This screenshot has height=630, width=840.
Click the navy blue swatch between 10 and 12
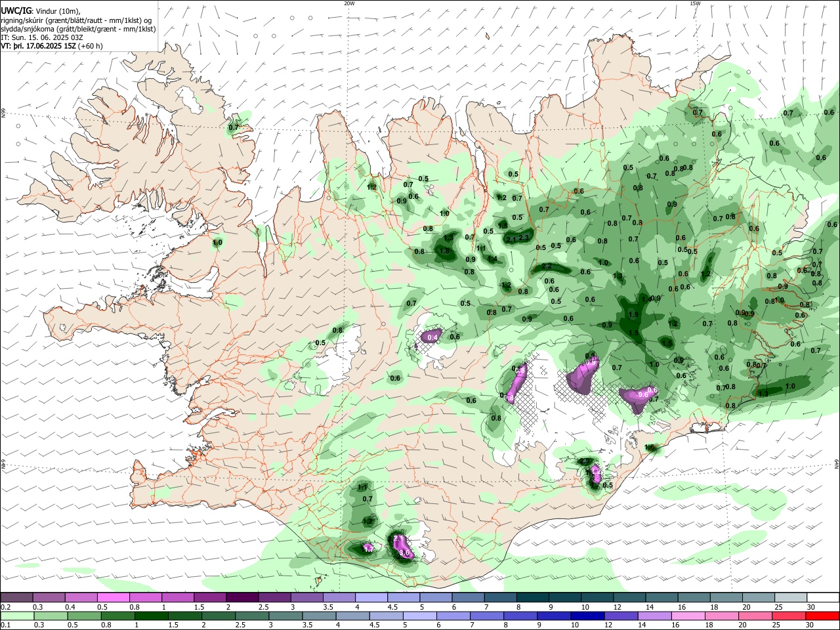[587, 616]
